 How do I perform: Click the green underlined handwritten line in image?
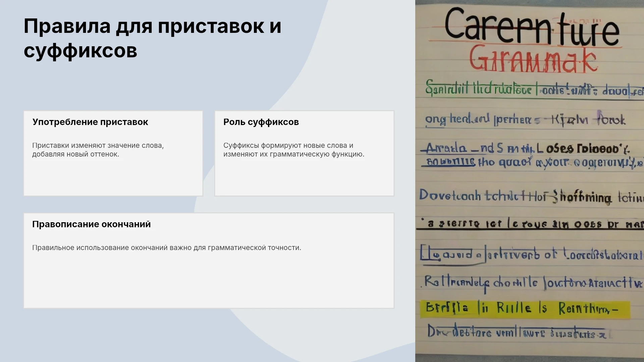pos(534,89)
